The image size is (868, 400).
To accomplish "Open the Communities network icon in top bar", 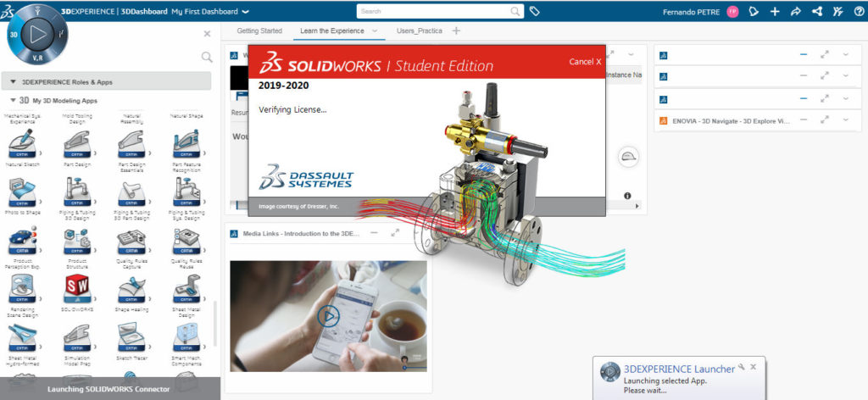I will coord(816,11).
